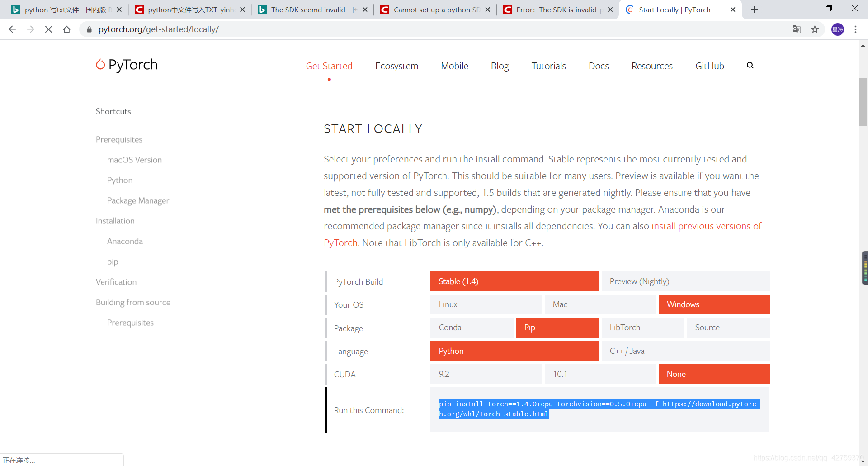Click the translate page icon
The image size is (868, 466).
click(x=797, y=29)
